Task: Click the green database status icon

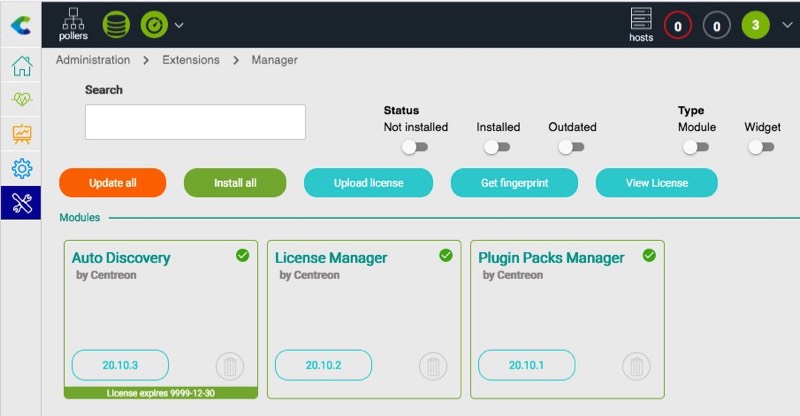Action: click(x=116, y=24)
